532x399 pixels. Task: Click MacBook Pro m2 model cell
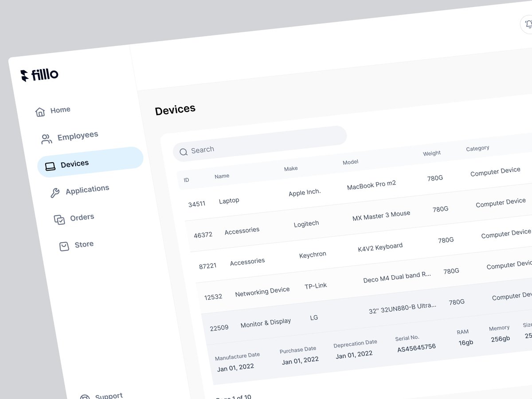pyautogui.click(x=372, y=185)
